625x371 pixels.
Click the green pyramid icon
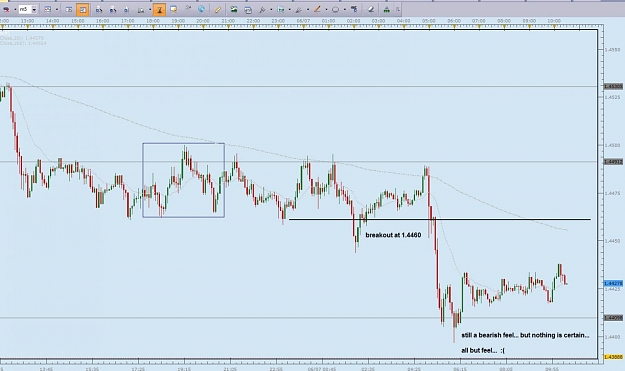[x=387, y=10]
